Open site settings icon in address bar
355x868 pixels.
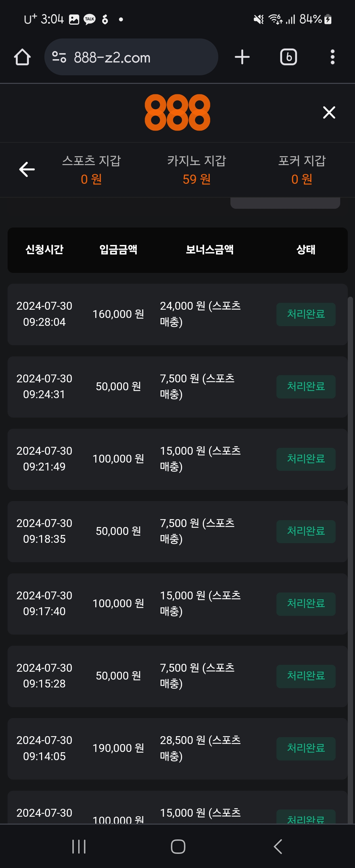coord(59,57)
